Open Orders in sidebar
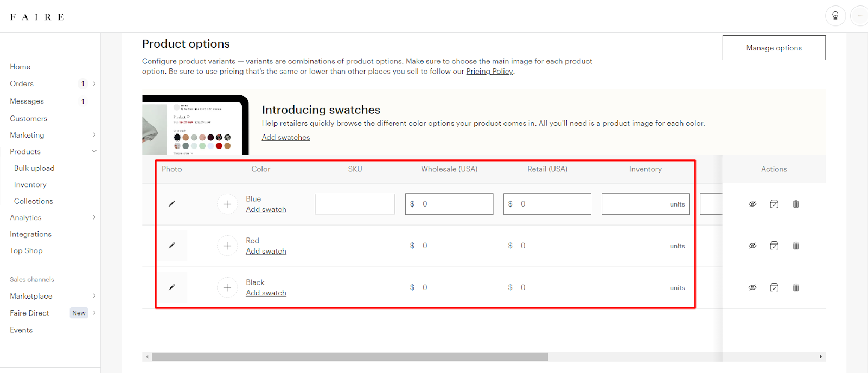The height and width of the screenshot is (373, 868). coord(22,83)
